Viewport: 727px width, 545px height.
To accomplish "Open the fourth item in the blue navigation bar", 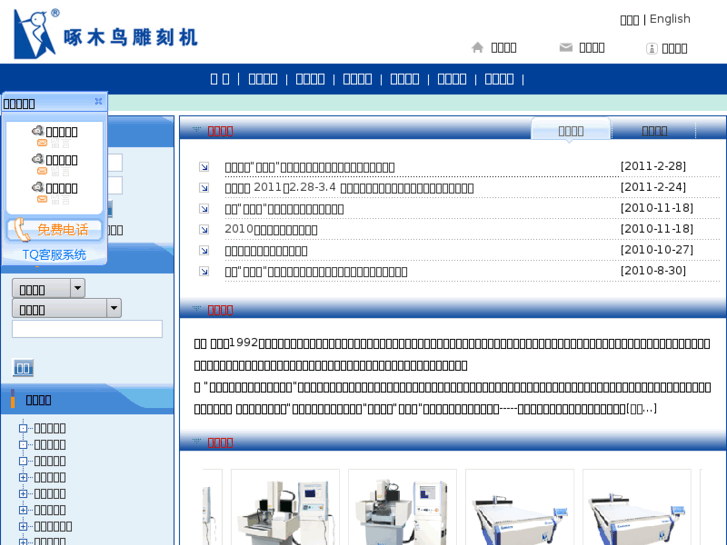I will (357, 79).
